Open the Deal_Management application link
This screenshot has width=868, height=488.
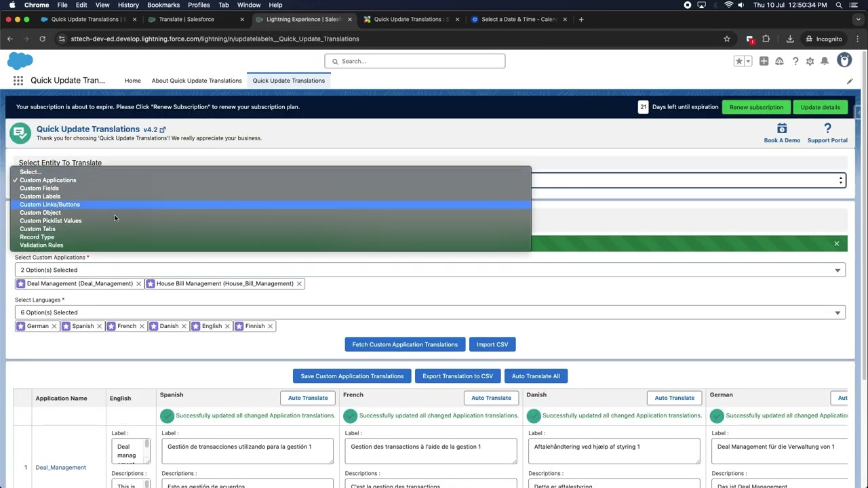click(60, 468)
